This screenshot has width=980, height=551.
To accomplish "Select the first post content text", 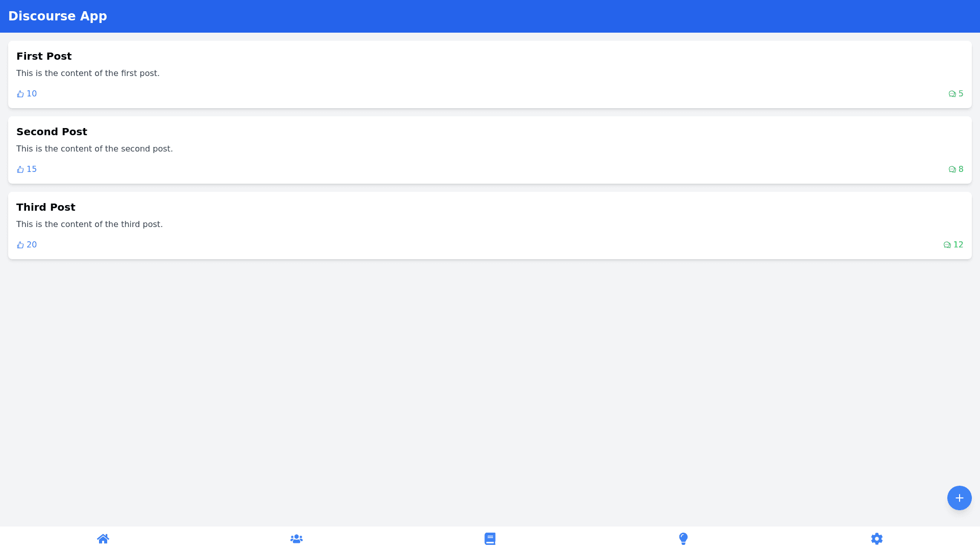I will tap(88, 73).
